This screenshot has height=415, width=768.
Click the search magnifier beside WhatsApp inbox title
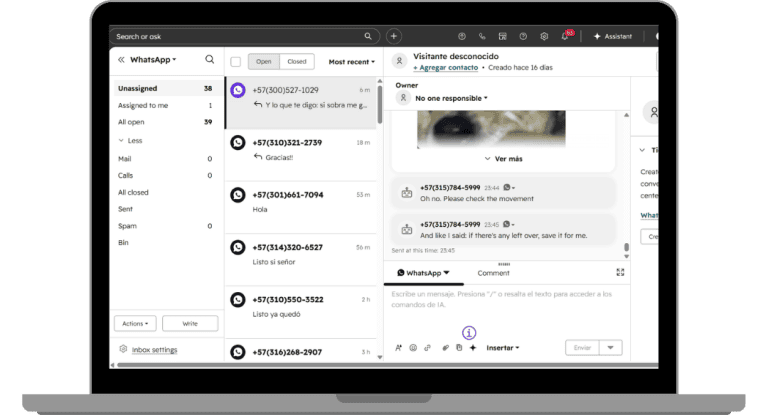[210, 59]
